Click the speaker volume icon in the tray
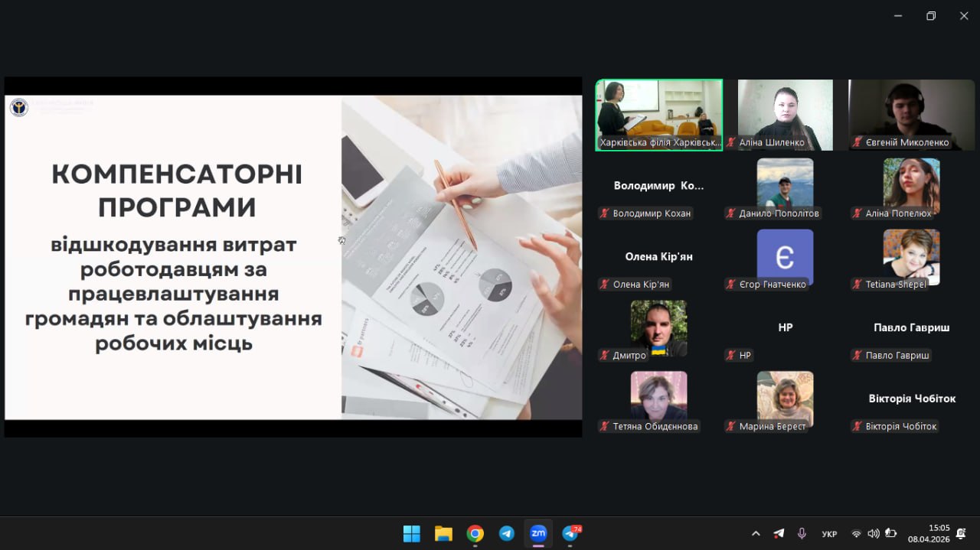 pos(873,533)
